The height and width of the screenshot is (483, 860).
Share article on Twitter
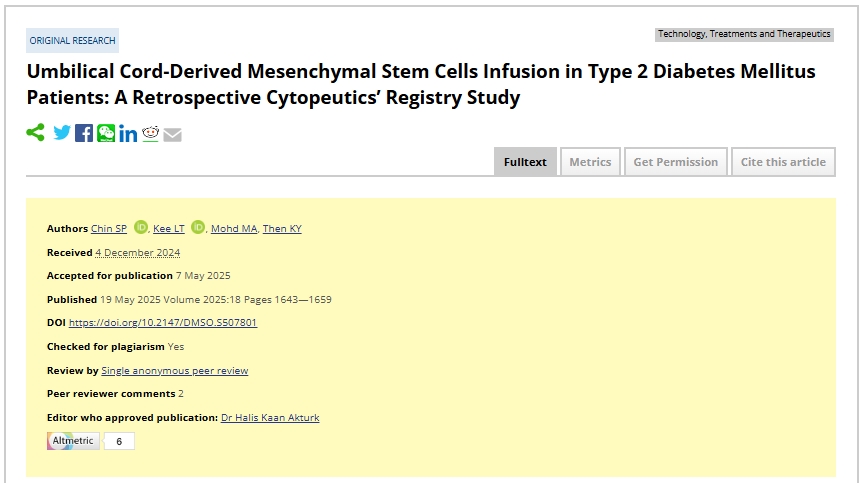(62, 133)
